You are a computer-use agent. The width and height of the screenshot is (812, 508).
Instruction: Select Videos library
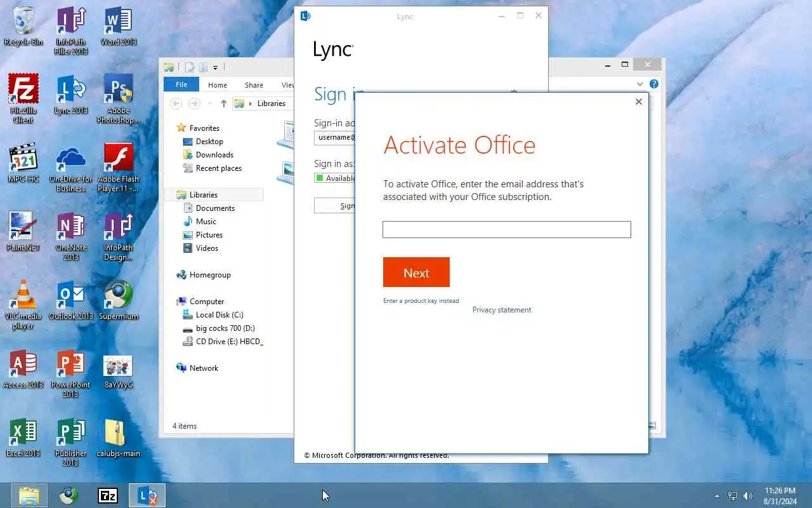pyautogui.click(x=207, y=248)
